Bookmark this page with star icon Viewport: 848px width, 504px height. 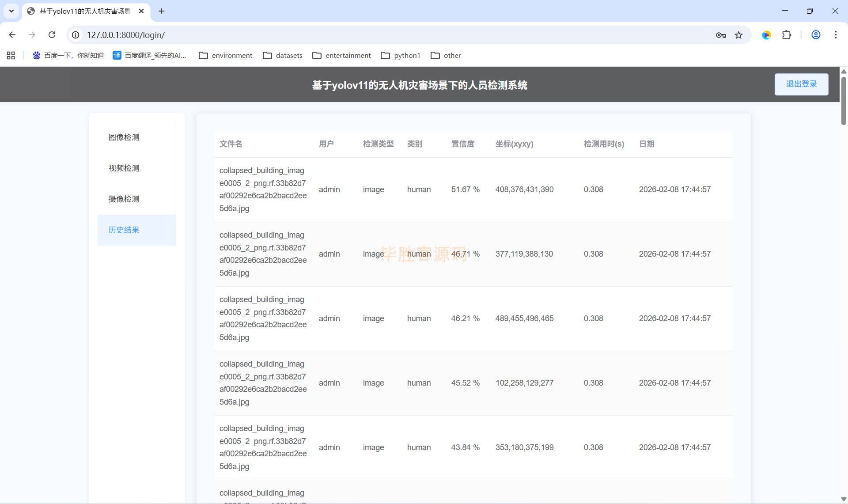[738, 35]
